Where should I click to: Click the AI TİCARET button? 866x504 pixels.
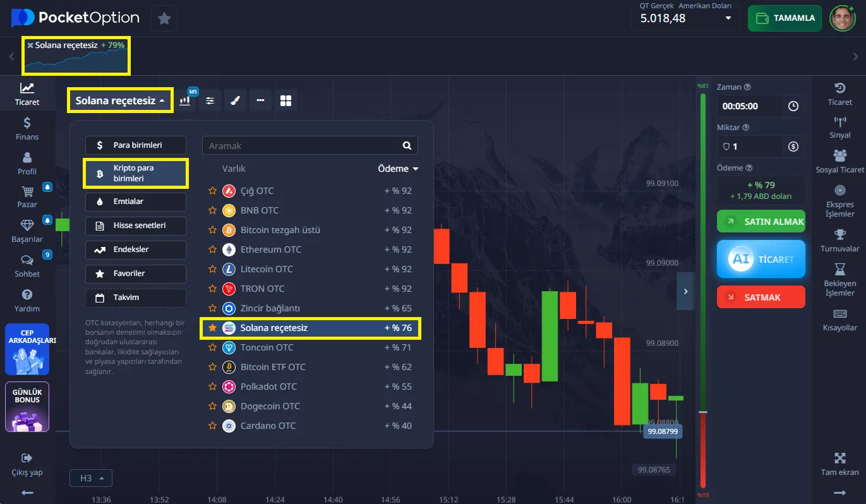(761, 259)
